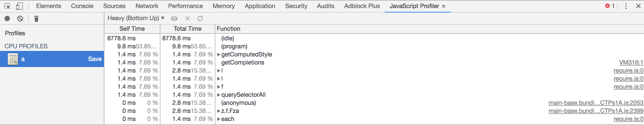Switch to the Network tab
The width and height of the screenshot is (644, 125).
pos(147,6)
